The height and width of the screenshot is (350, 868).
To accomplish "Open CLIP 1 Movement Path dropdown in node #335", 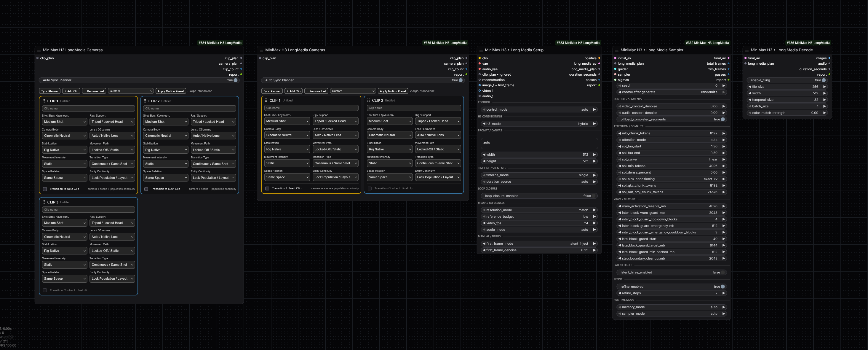I will [x=335, y=149].
